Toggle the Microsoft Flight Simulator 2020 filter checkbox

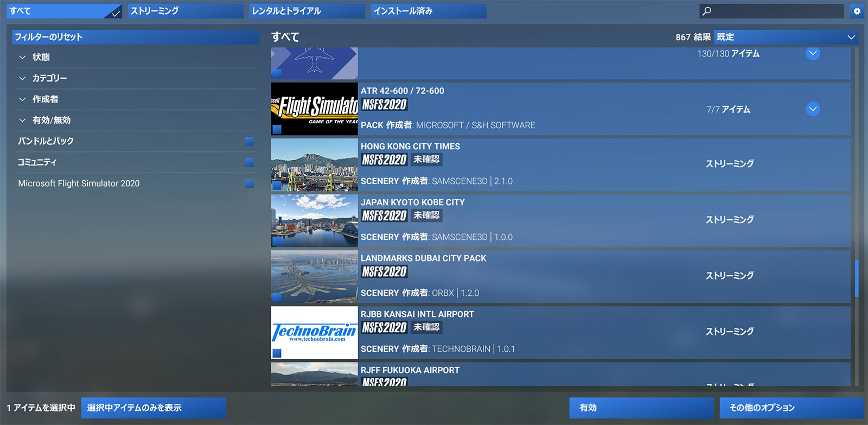tap(250, 183)
